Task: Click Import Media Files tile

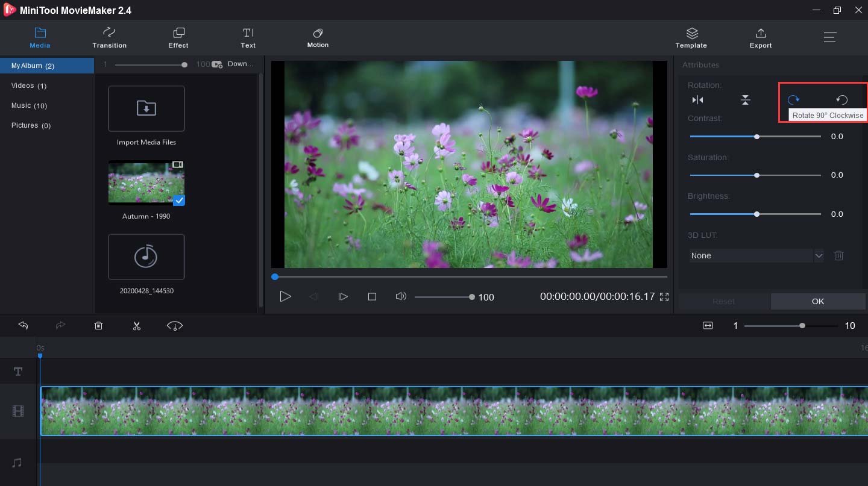Action: click(146, 108)
